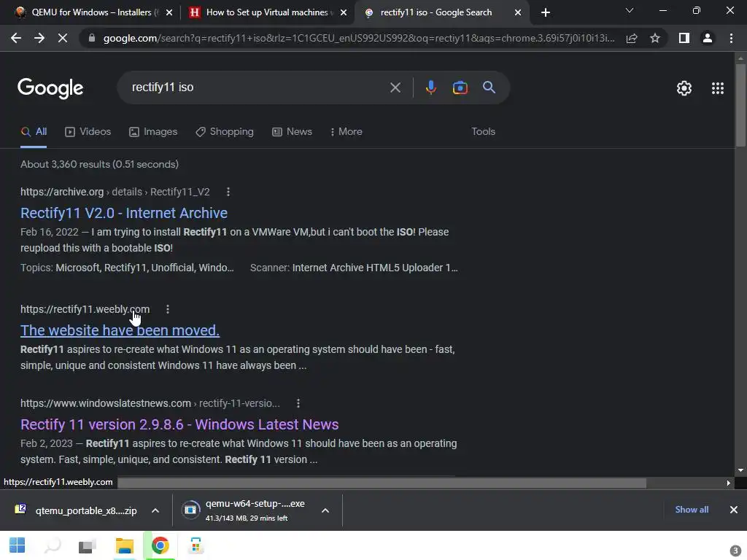Open Rectify 11 version 2.9.8.6 link
Viewport: 747px width, 560px height.
pos(179,424)
